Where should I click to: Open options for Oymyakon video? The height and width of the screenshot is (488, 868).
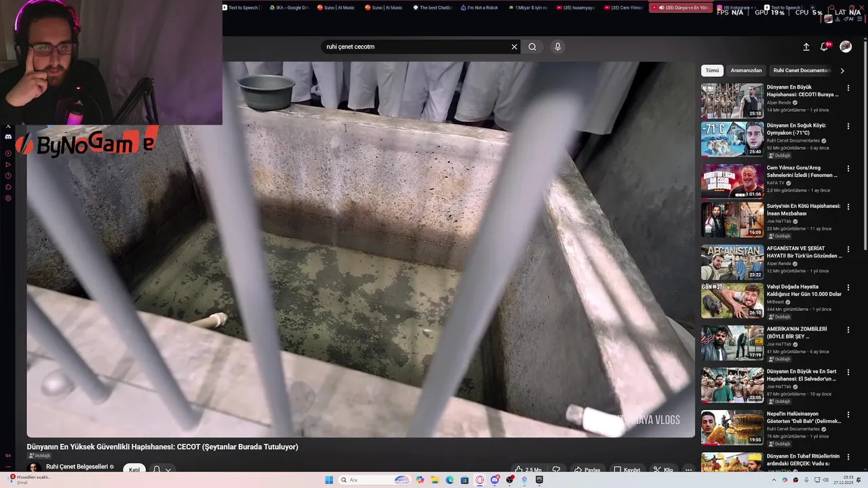(848, 126)
